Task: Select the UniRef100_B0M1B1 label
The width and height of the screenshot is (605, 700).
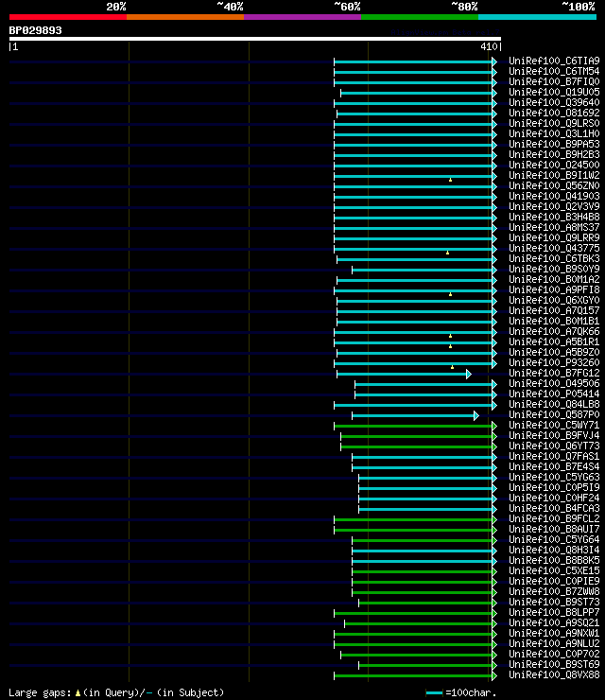Action: point(554,322)
